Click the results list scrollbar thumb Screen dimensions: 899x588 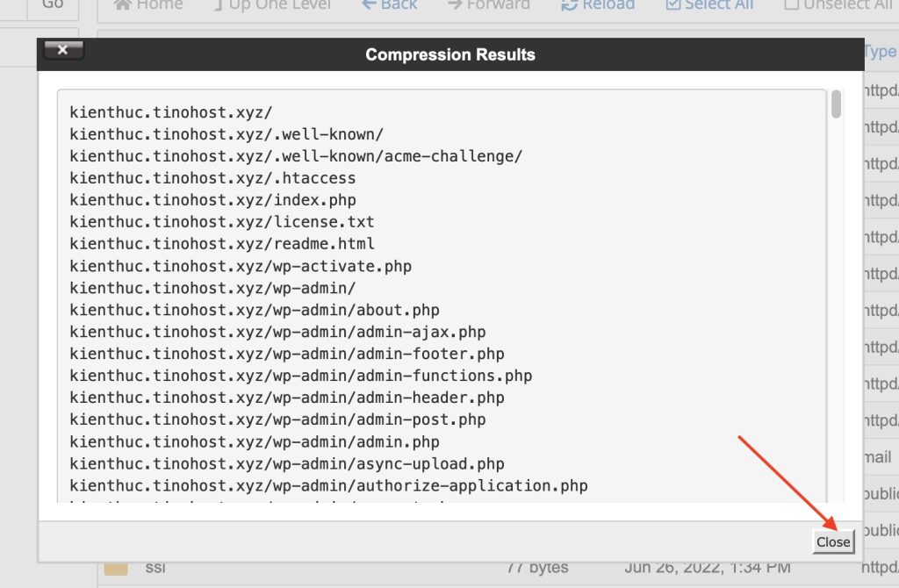(x=836, y=104)
